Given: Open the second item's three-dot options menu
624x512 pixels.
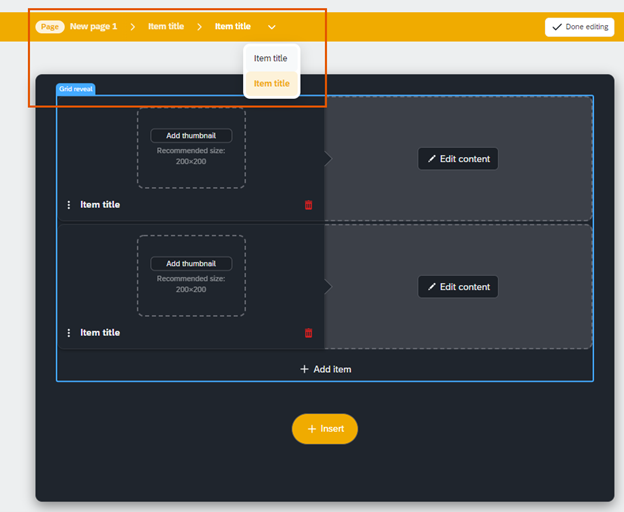Looking at the screenshot, I should (69, 333).
